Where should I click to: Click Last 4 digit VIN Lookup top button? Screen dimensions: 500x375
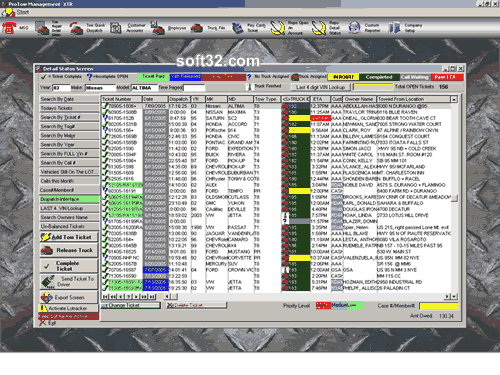pos(320,87)
